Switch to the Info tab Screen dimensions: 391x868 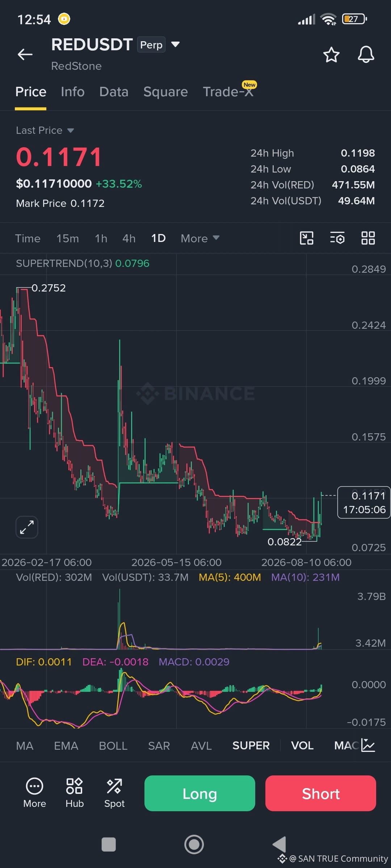click(73, 92)
